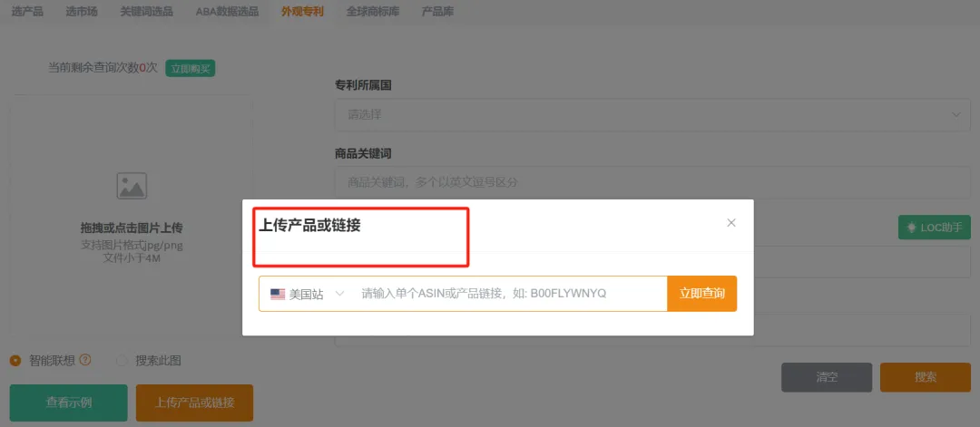Viewport: 980px width, 427px height.
Task: Select the 智能联想 radio button
Action: point(15,360)
